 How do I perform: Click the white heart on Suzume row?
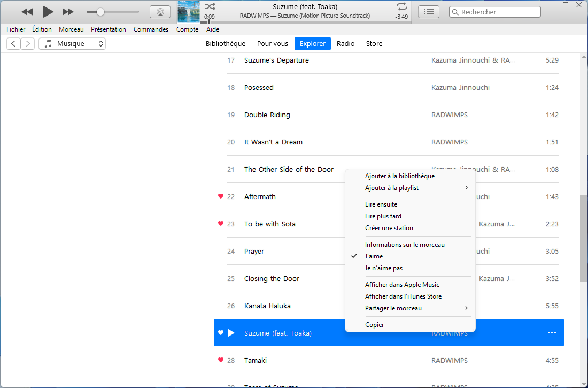pyautogui.click(x=220, y=332)
